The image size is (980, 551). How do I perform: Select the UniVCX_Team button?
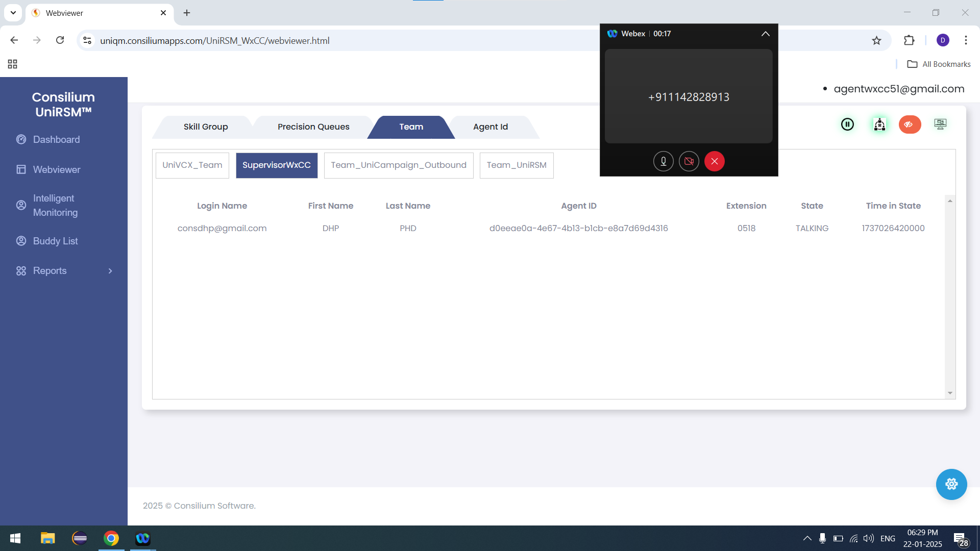[x=192, y=165]
